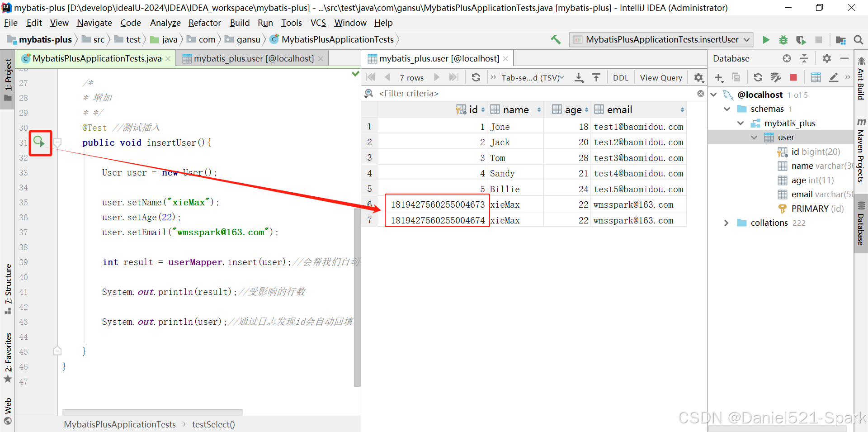The height and width of the screenshot is (432, 868).
Task: Switch to left mybatis_plus.user [@localhost] tab
Action: [x=253, y=58]
